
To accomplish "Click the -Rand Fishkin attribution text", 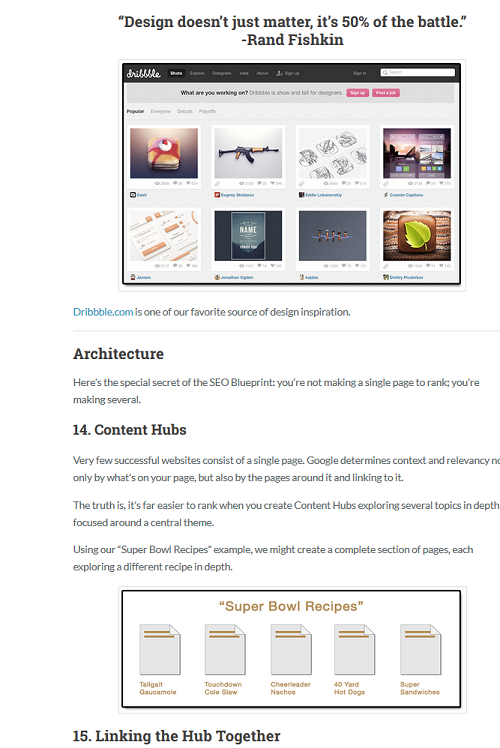I will click(x=292, y=40).
